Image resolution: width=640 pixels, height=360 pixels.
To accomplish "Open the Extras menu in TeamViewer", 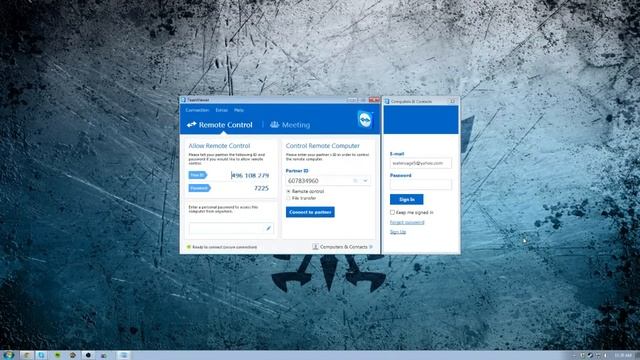I will coord(222,110).
